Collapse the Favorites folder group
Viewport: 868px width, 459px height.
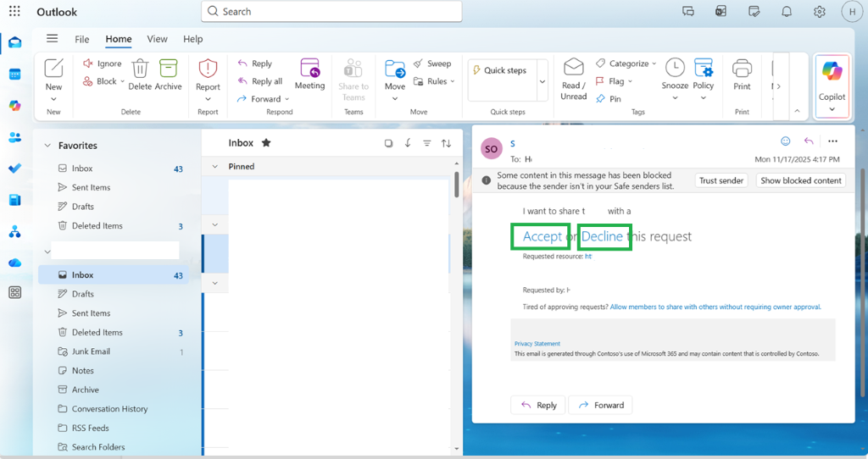coord(47,146)
